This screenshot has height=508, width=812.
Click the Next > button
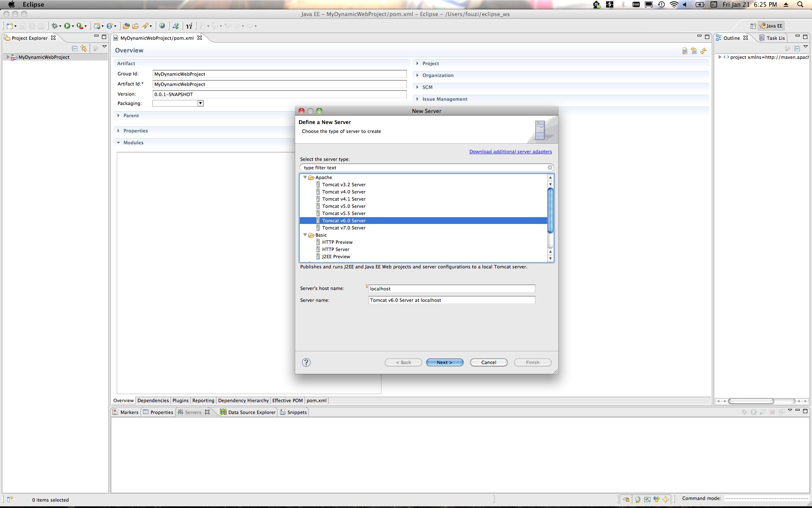[444, 362]
